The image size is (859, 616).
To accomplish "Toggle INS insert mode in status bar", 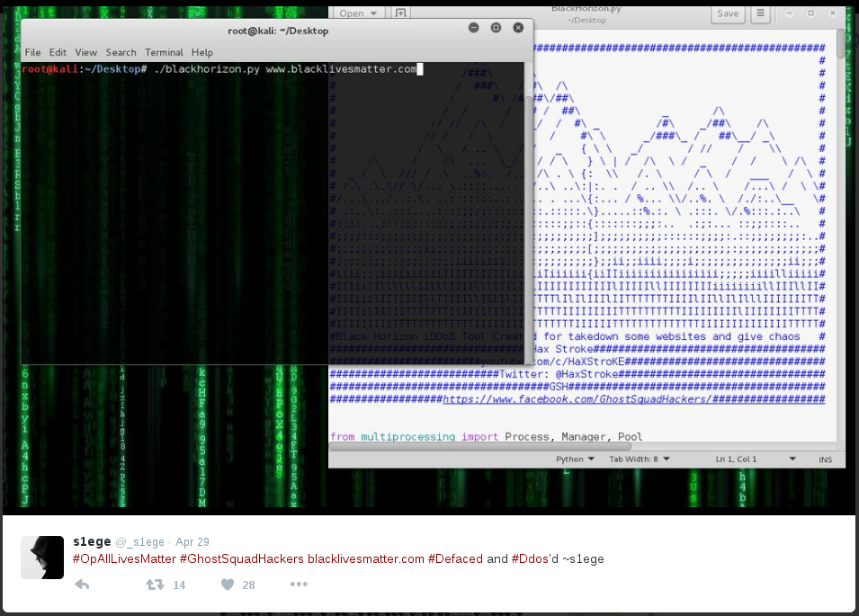I will tap(825, 459).
